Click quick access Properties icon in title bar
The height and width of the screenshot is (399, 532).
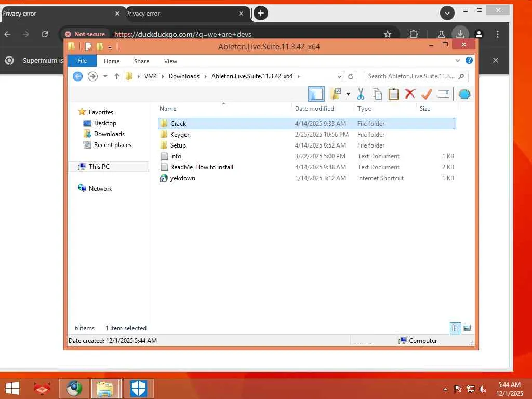[x=88, y=46]
